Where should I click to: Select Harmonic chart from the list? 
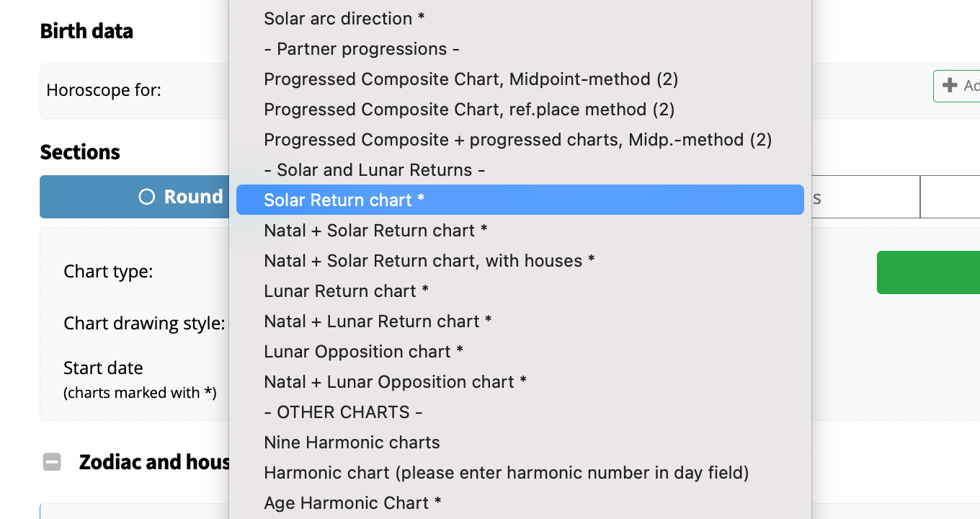click(507, 472)
